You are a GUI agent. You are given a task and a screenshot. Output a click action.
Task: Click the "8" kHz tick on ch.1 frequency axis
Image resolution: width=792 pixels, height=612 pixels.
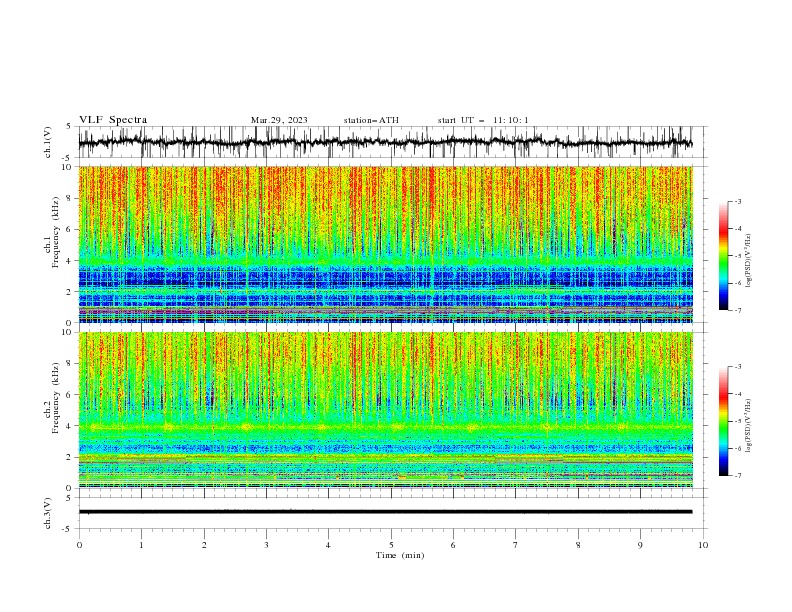(x=70, y=198)
